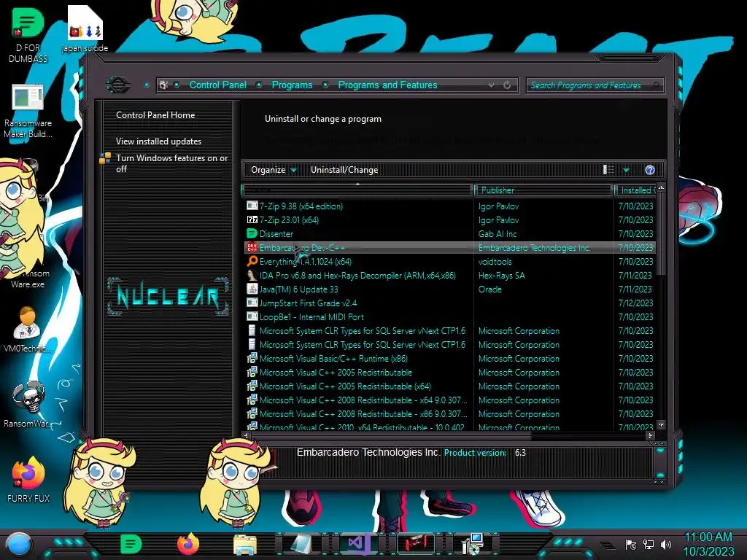Click Programs and Features breadcrumb
Screen dimensions: 747x560
point(387,85)
